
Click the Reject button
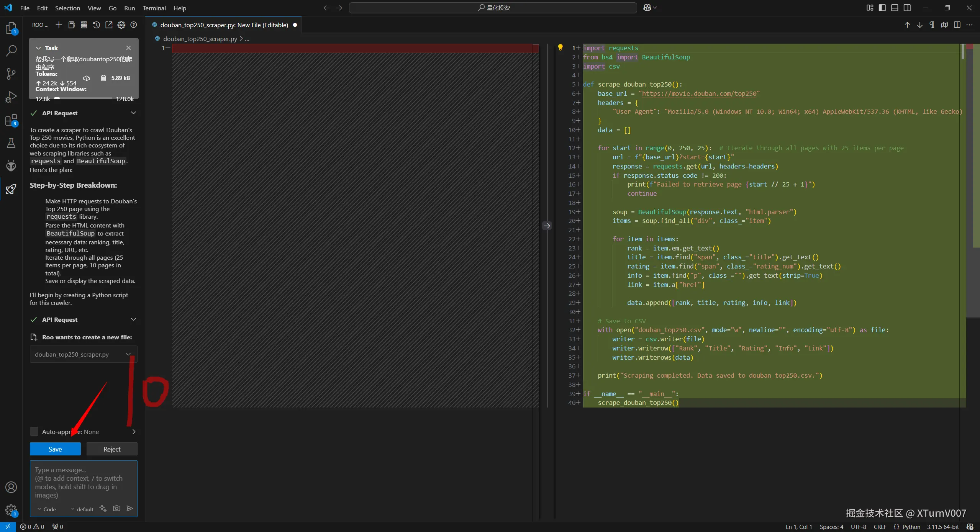[112, 449]
